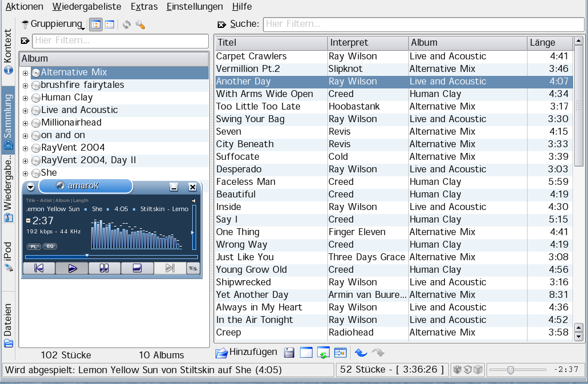Click the playlist scrollbar down arrow
This screenshot has height=384, width=588.
pos(579,337)
